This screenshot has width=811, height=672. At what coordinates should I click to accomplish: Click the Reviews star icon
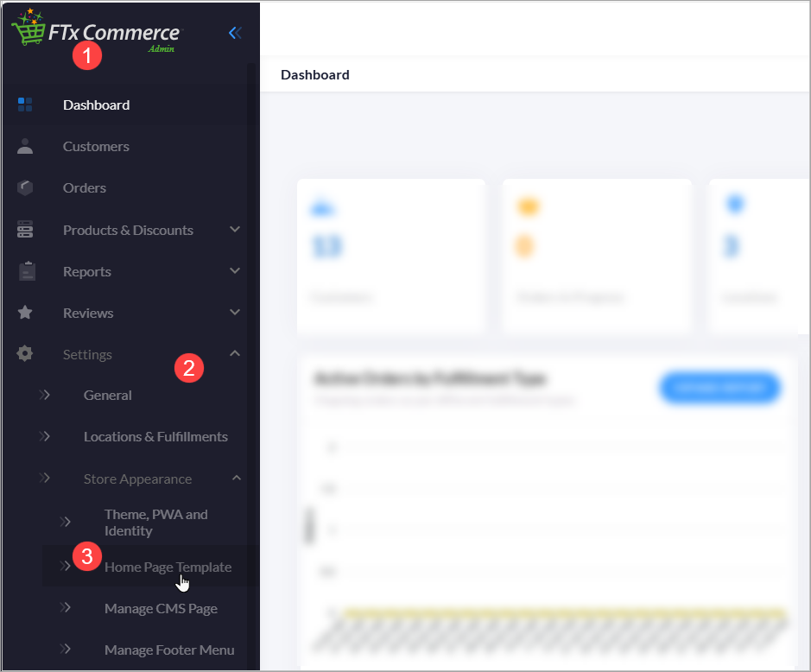point(25,313)
